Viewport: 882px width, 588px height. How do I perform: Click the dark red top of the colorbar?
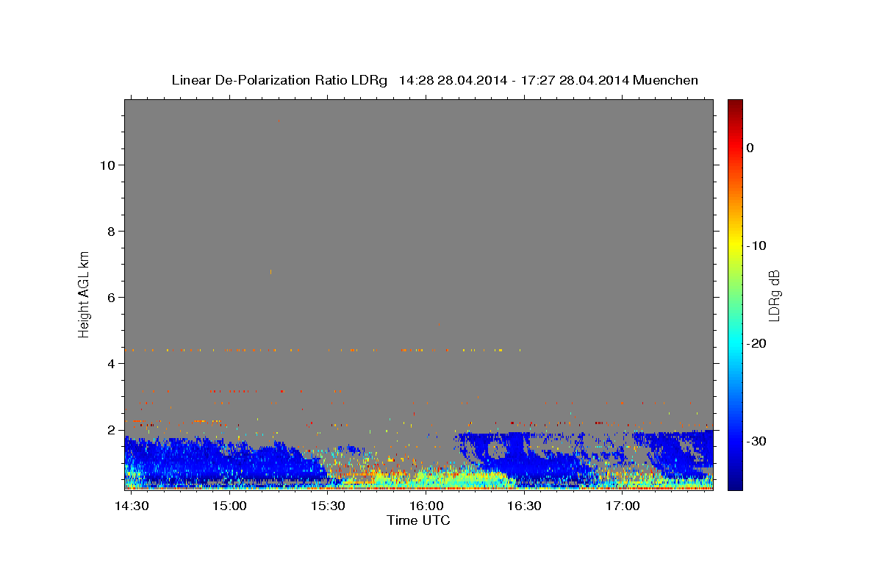coord(735,104)
